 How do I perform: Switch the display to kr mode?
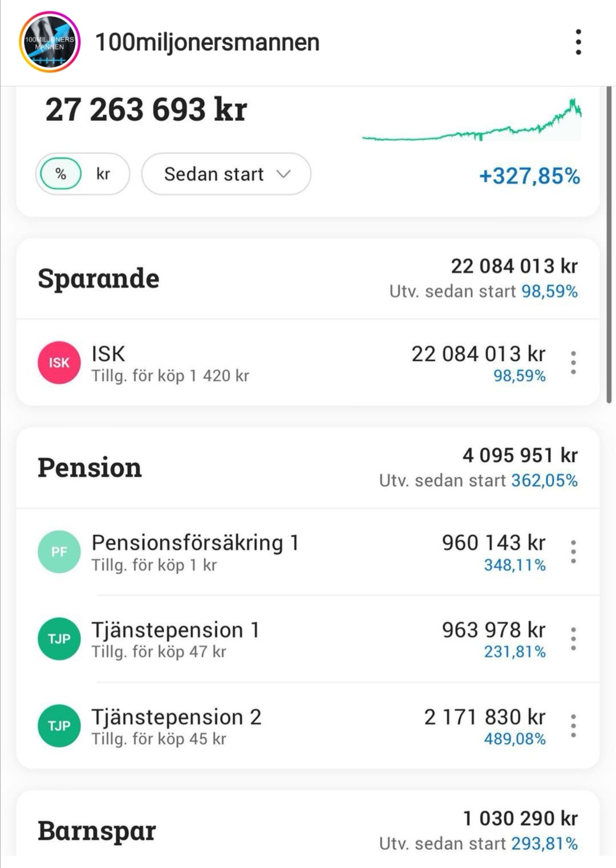(103, 174)
